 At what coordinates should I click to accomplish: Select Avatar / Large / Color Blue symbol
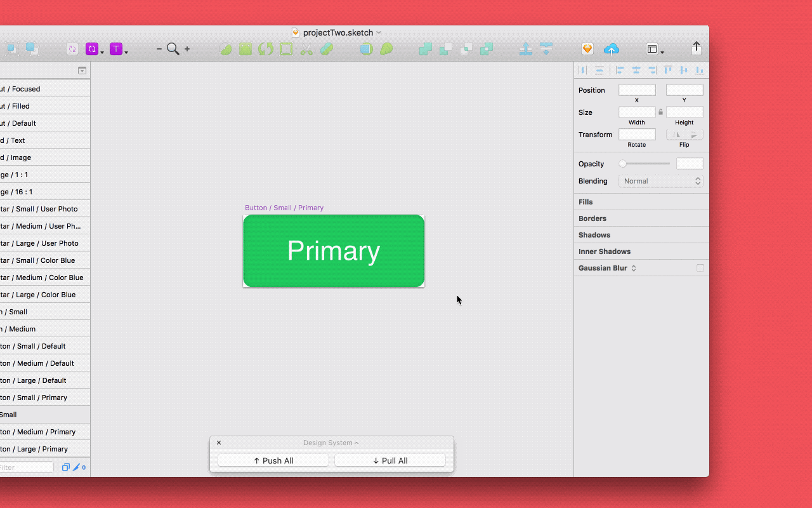38,294
